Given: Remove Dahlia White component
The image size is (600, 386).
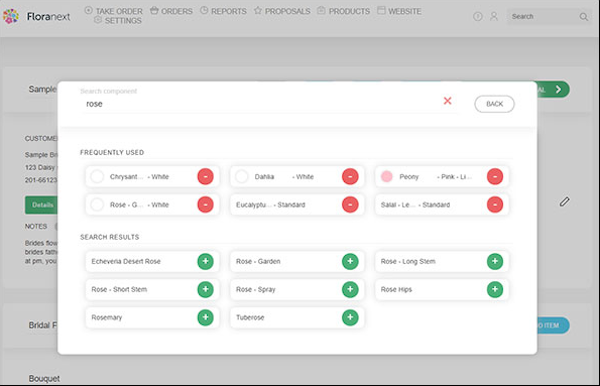Looking at the screenshot, I should 350,177.
